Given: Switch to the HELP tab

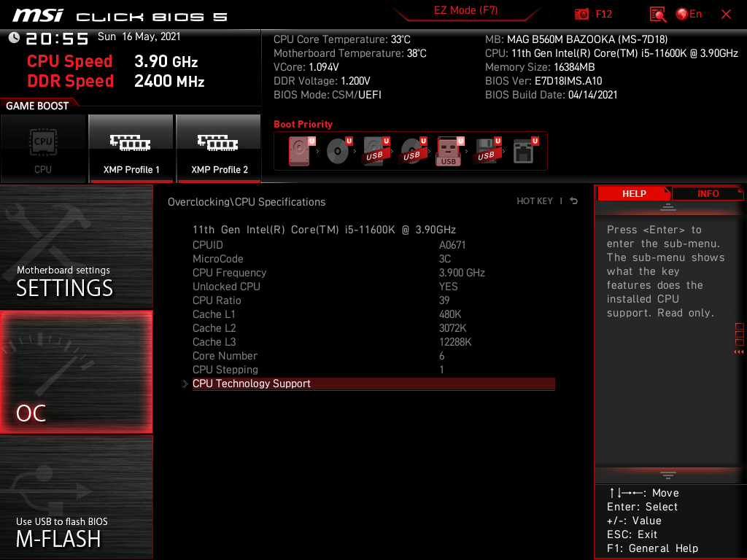Looking at the screenshot, I should click(634, 194).
